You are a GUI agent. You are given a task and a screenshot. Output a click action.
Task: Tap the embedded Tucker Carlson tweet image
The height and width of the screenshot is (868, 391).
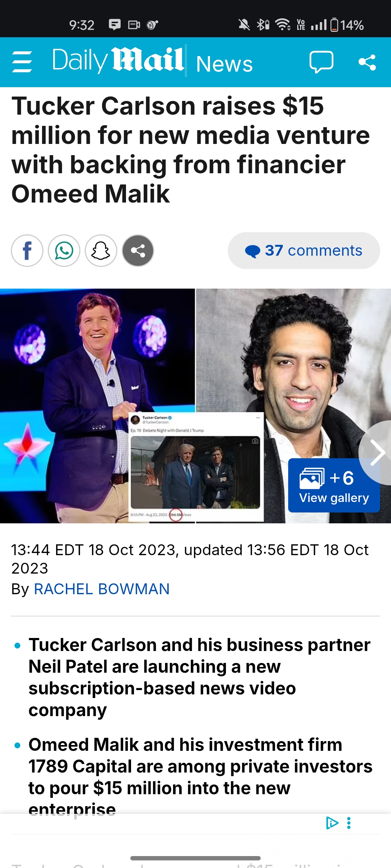196,467
